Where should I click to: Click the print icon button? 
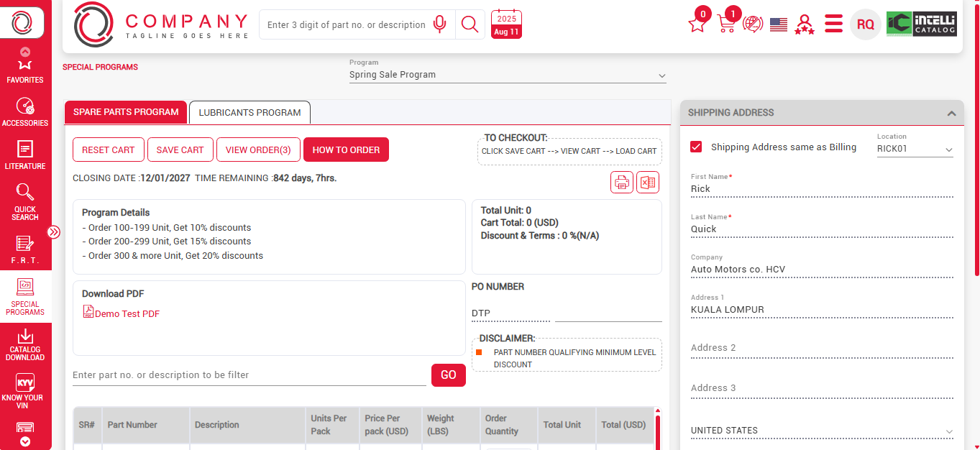pos(622,183)
